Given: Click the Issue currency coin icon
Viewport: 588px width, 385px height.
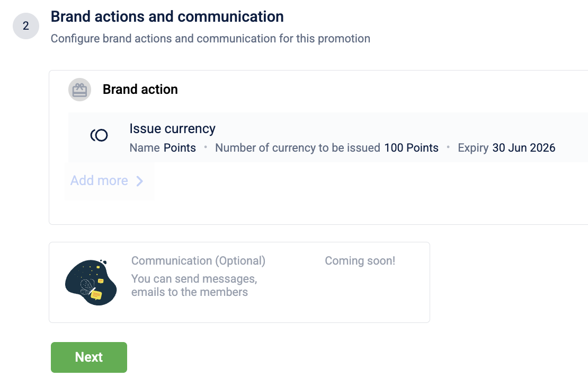Looking at the screenshot, I should click(99, 136).
